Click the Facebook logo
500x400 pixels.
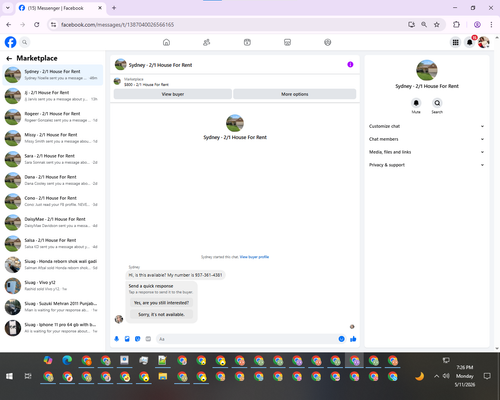pyautogui.click(x=10, y=42)
